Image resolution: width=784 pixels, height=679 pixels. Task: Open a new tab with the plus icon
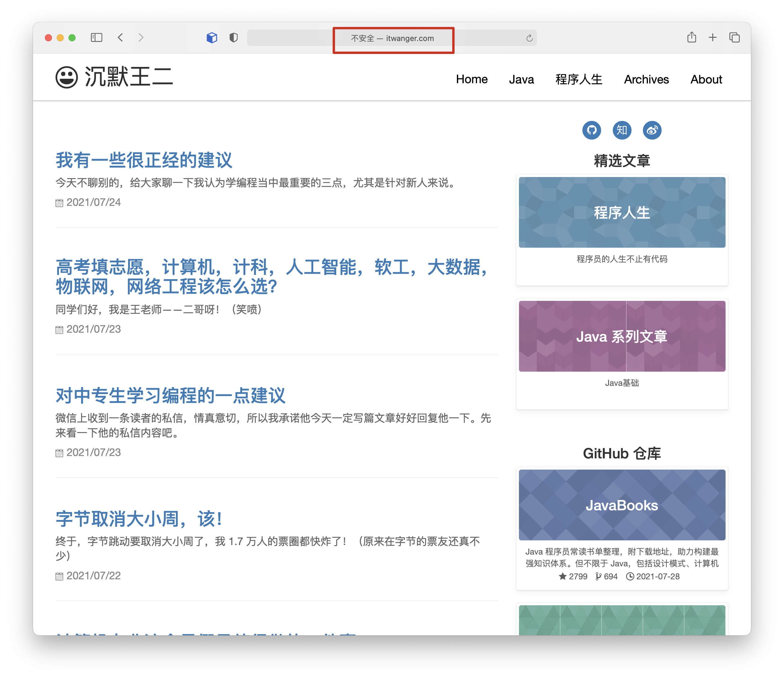[712, 37]
